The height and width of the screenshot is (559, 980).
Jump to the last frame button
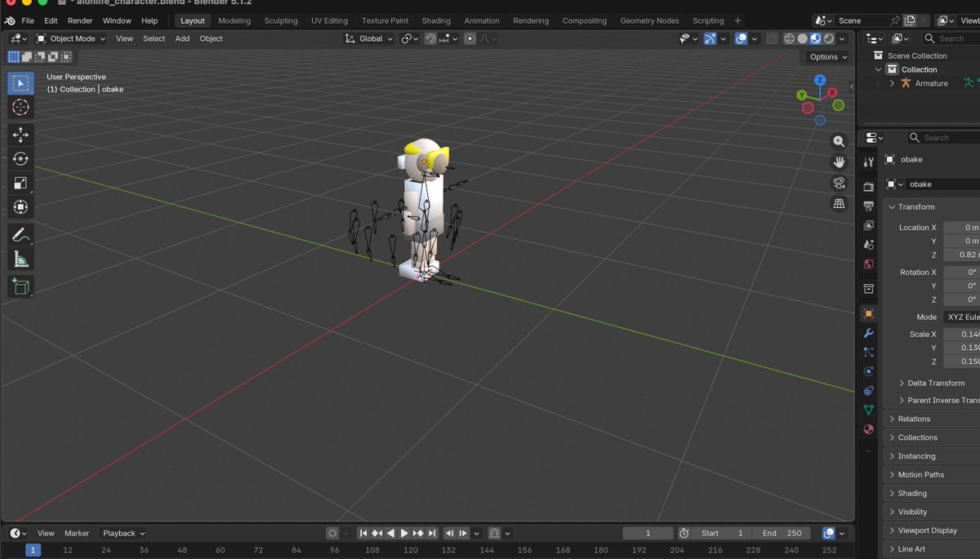[x=432, y=533]
